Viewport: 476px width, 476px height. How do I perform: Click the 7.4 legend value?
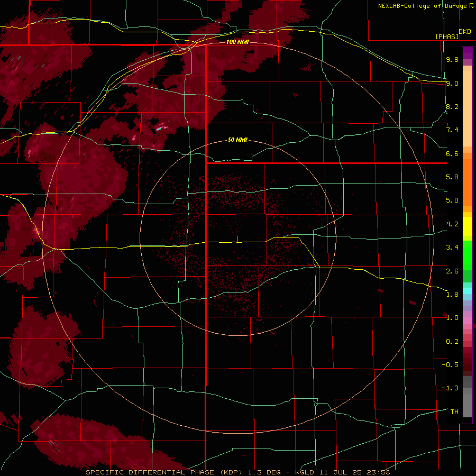click(452, 130)
